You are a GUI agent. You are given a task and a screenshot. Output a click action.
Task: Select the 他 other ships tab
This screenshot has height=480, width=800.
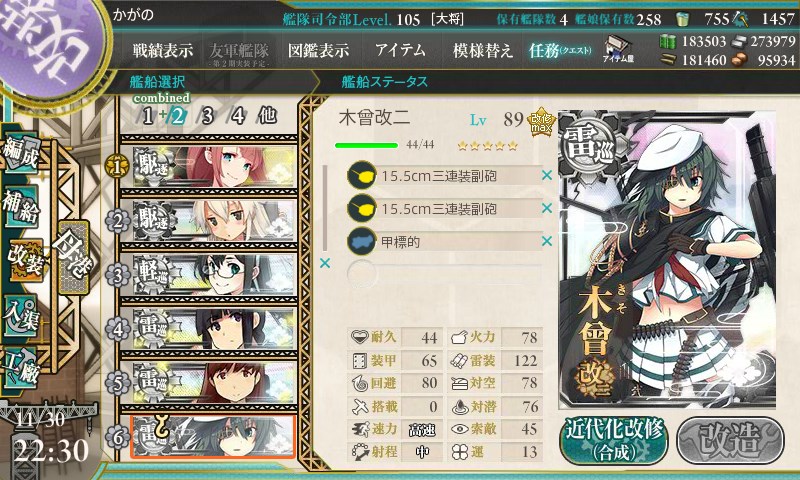click(267, 116)
